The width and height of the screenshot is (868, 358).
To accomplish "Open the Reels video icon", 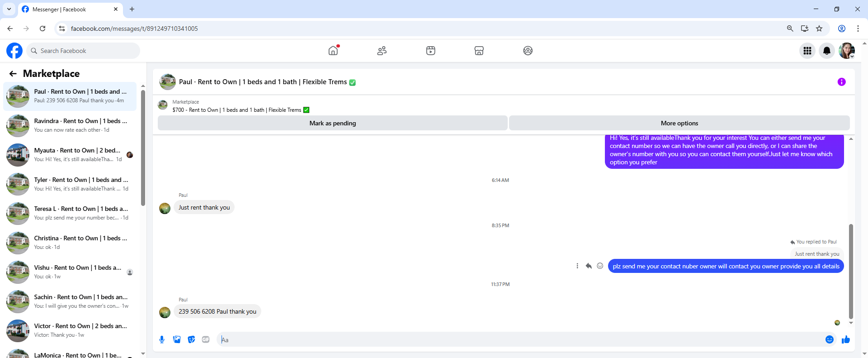I will click(x=431, y=51).
